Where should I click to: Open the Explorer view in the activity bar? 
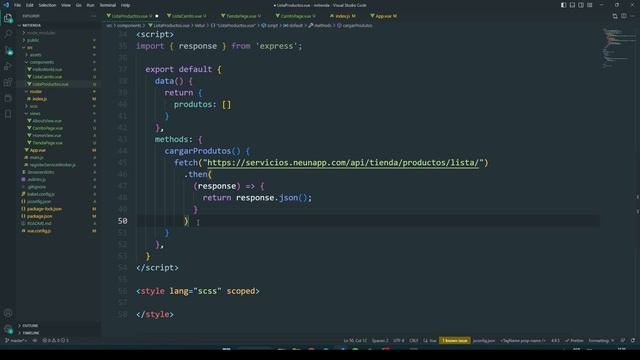point(8,18)
